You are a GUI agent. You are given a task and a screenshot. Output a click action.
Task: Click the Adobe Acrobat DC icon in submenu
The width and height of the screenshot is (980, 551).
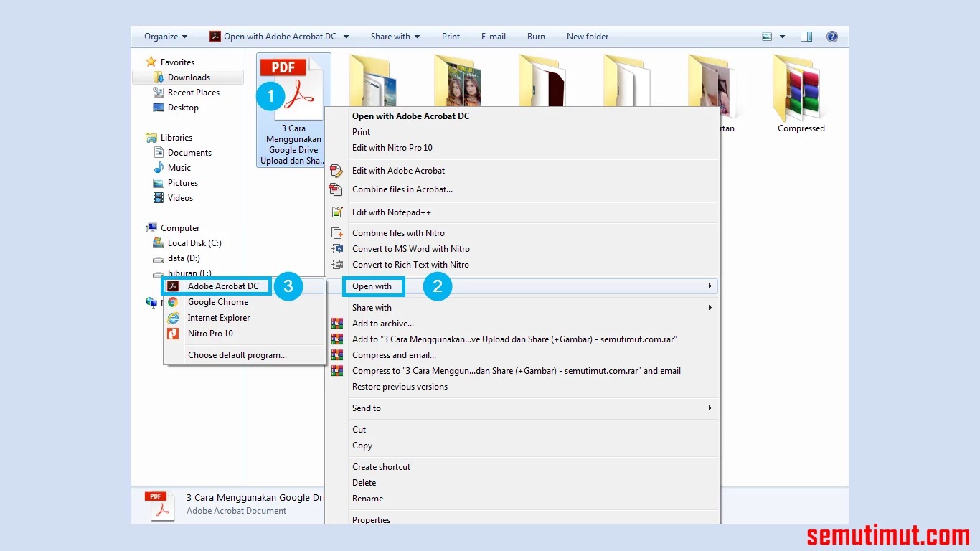tap(172, 286)
